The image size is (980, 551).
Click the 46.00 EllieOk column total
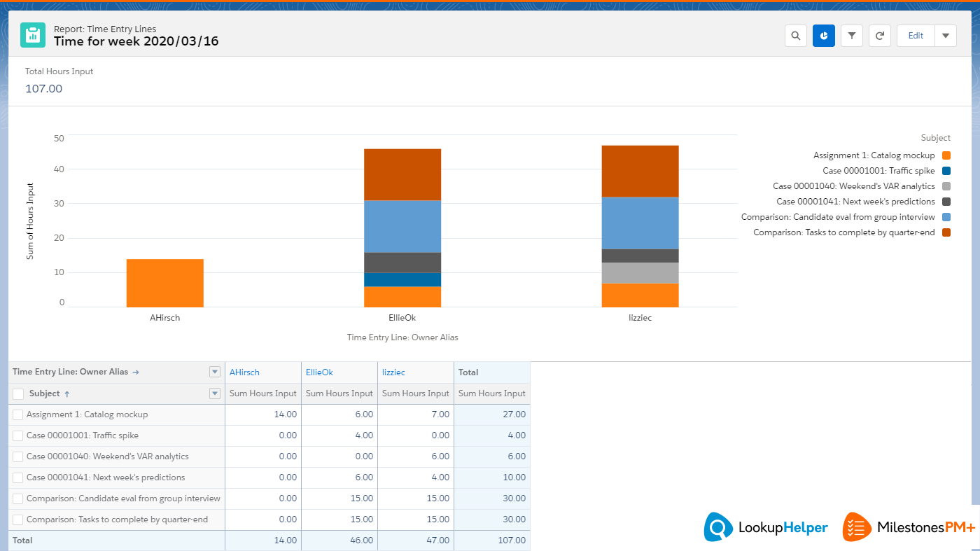point(339,540)
